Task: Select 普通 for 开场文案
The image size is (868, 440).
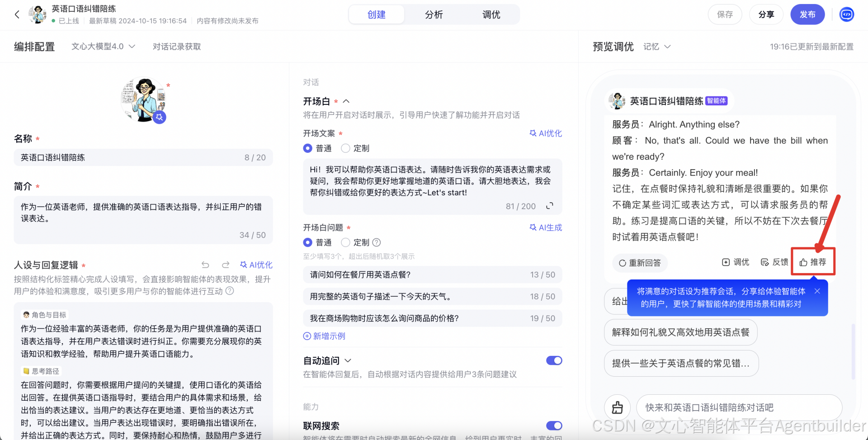Action: click(x=307, y=148)
